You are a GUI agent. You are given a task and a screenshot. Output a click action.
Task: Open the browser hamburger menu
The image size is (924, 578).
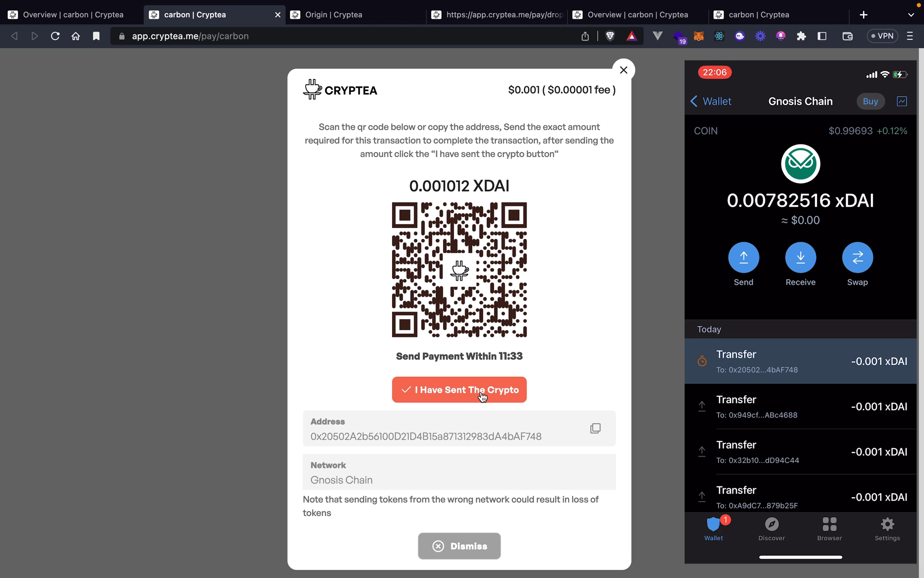coord(910,36)
